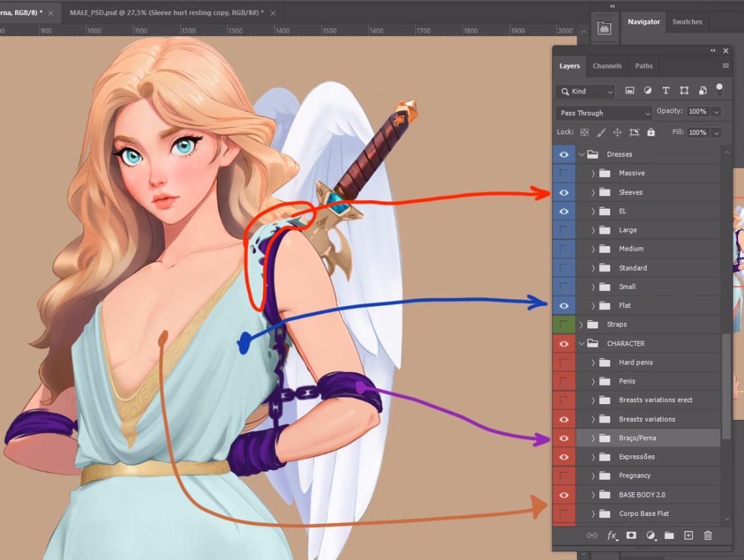Click the Add layer style fx icon
The image size is (744, 560).
point(612,536)
